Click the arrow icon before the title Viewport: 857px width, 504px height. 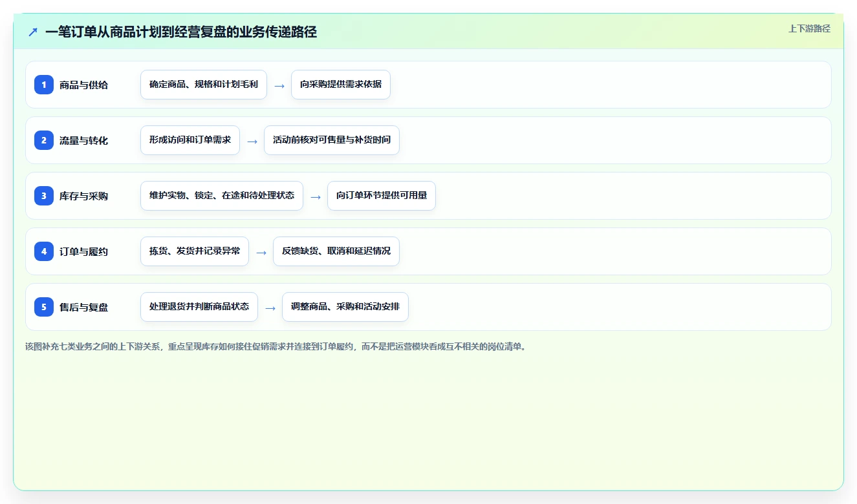[33, 32]
